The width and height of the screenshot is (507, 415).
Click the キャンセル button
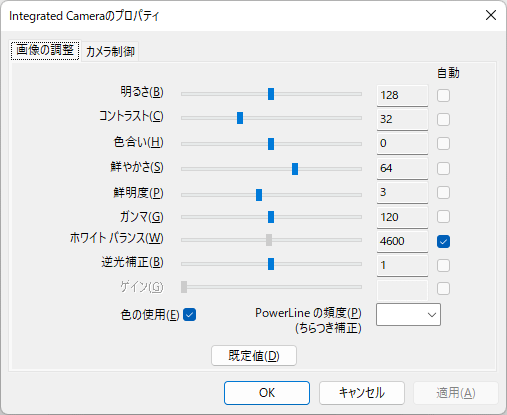(x=362, y=393)
